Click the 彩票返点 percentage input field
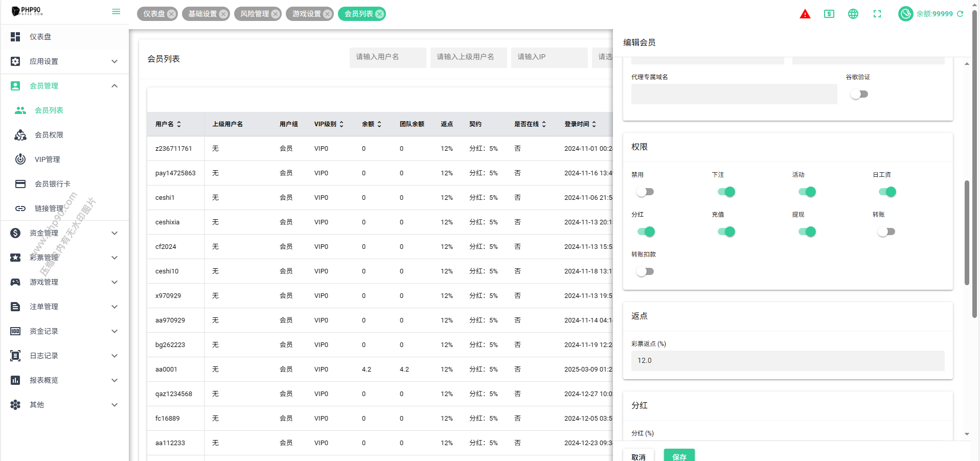 [787, 360]
